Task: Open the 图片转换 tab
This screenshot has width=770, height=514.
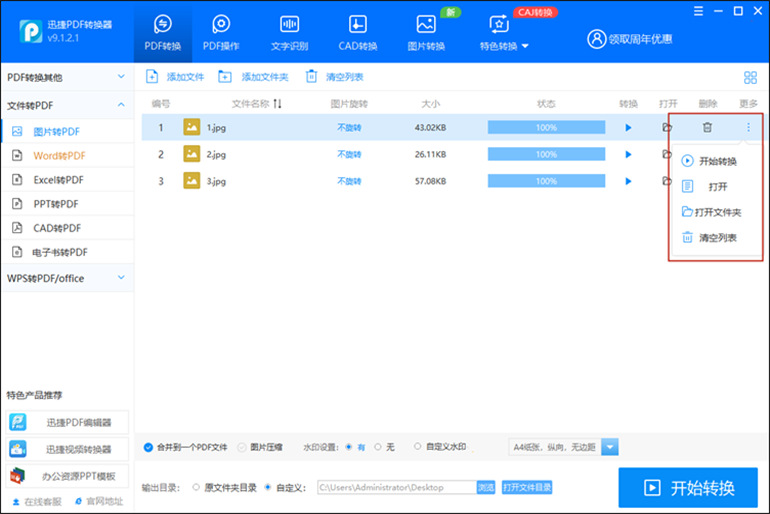Action: pyautogui.click(x=426, y=32)
